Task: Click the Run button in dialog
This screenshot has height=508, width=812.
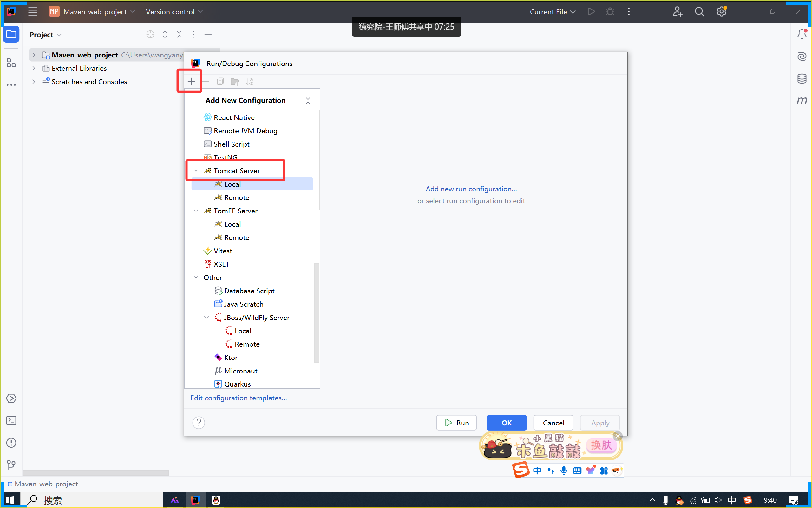Action: (456, 423)
